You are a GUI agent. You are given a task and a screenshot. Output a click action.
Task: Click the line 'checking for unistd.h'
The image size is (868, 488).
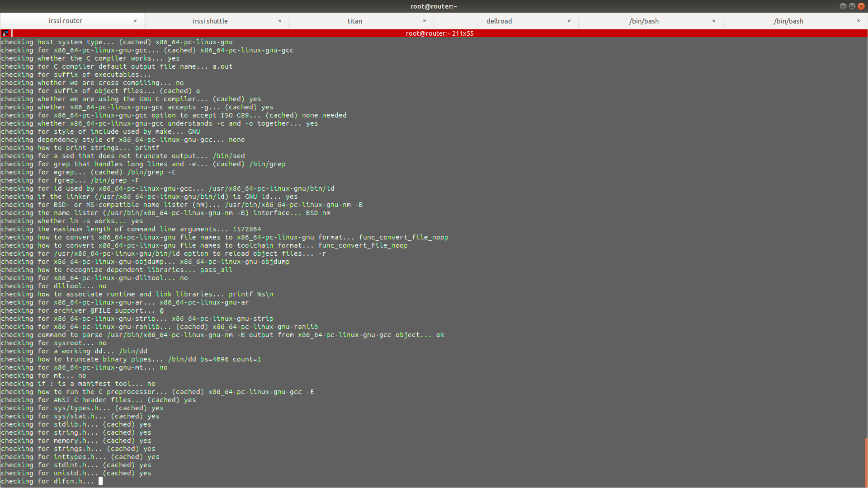point(76,473)
